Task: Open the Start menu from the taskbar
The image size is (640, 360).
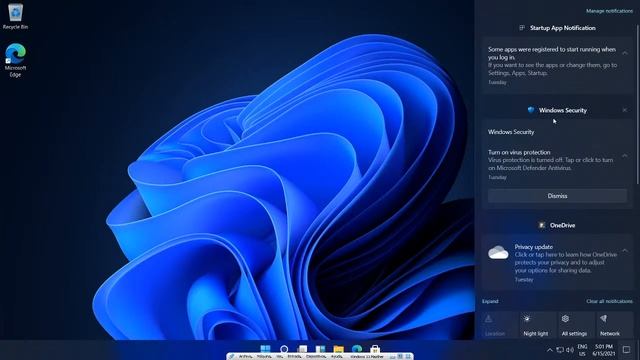Action: tap(265, 349)
